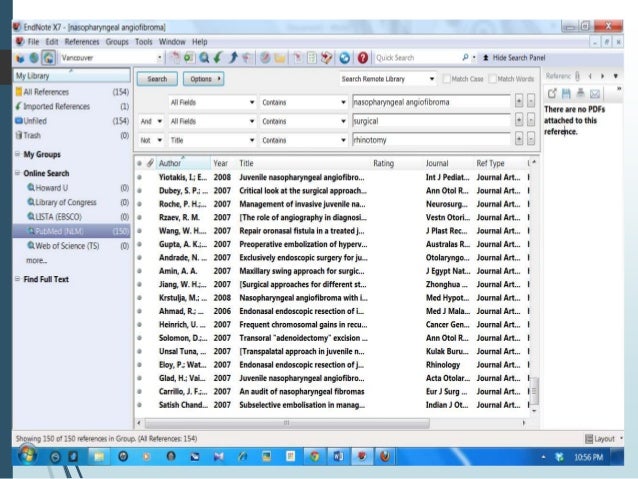The height and width of the screenshot is (479, 638).
Task: Open the Search Remote Library dropdown
Action: click(432, 79)
